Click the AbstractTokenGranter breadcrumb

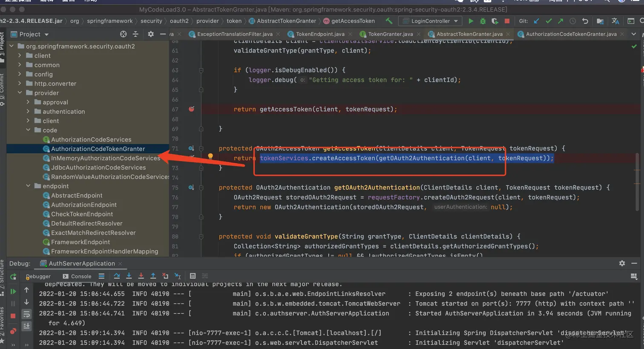(x=282, y=21)
